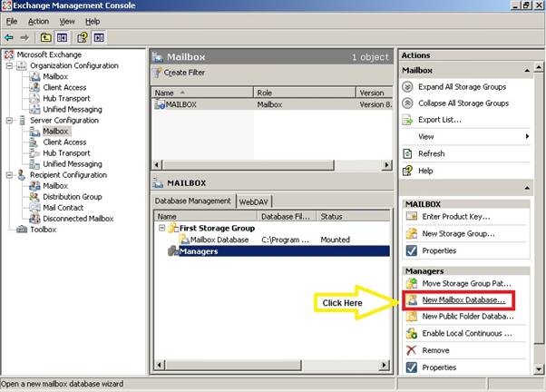The height and width of the screenshot is (392, 546).
Task: Click the Role column header
Action: point(305,93)
